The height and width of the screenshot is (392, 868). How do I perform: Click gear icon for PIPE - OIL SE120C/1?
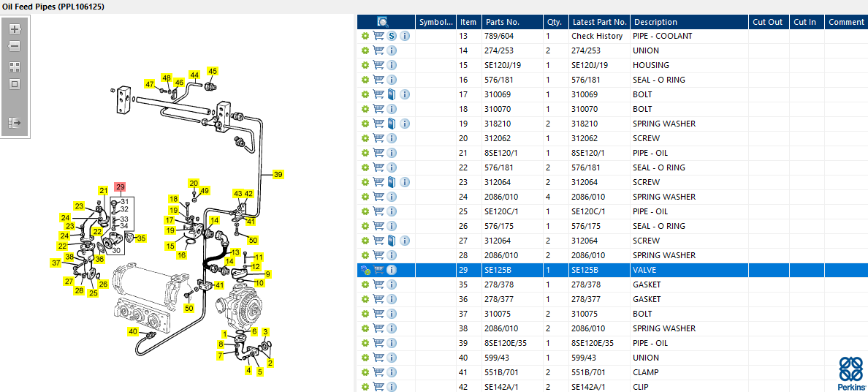click(365, 211)
